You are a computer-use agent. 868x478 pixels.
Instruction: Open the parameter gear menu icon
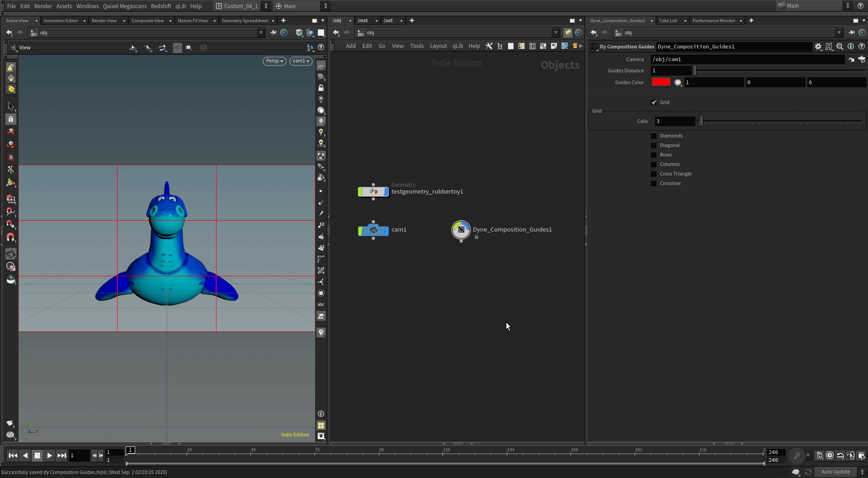click(x=818, y=47)
